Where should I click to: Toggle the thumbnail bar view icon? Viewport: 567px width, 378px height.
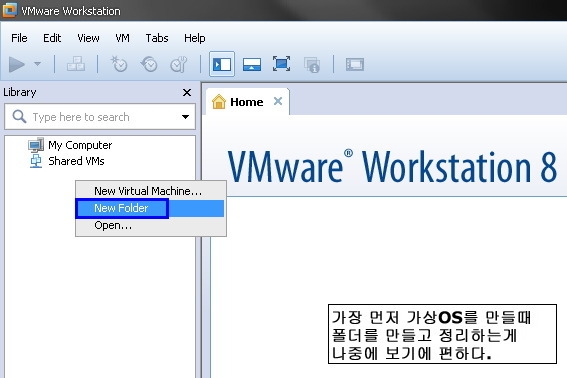point(252,64)
